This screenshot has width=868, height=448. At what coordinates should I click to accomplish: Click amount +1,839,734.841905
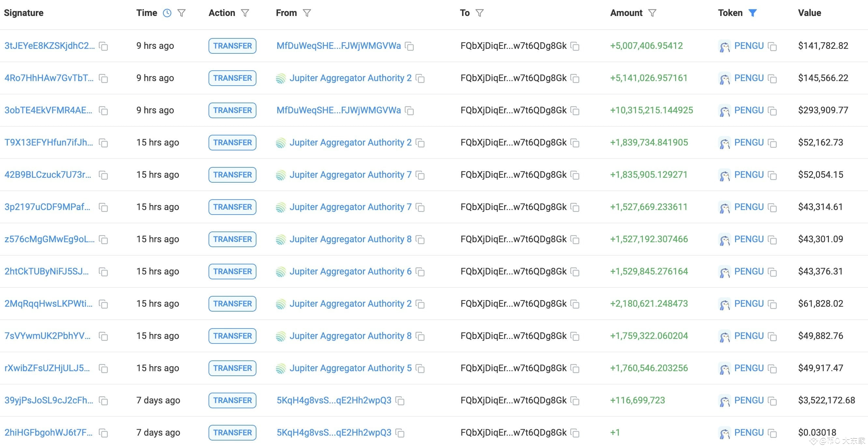649,143
